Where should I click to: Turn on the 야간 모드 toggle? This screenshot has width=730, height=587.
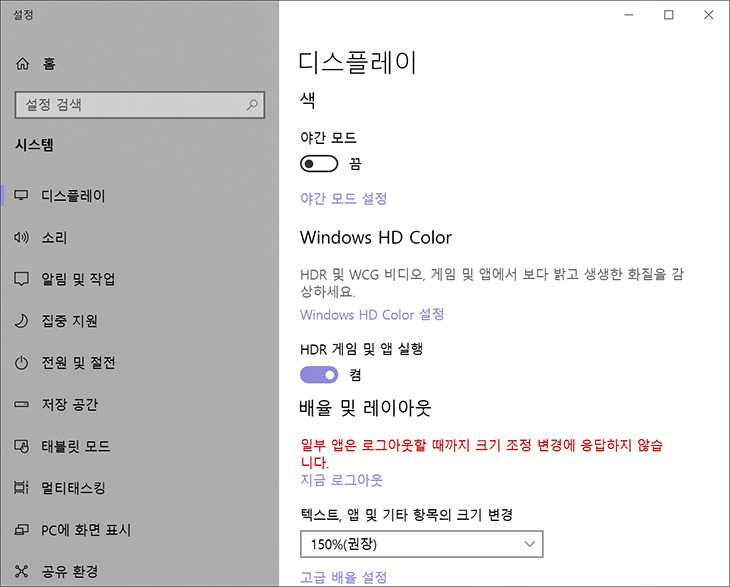coord(319,164)
